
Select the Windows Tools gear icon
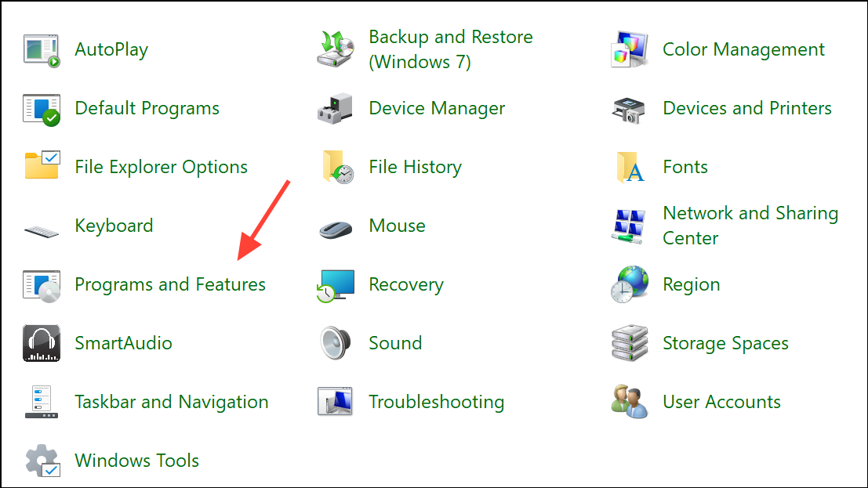click(x=42, y=461)
